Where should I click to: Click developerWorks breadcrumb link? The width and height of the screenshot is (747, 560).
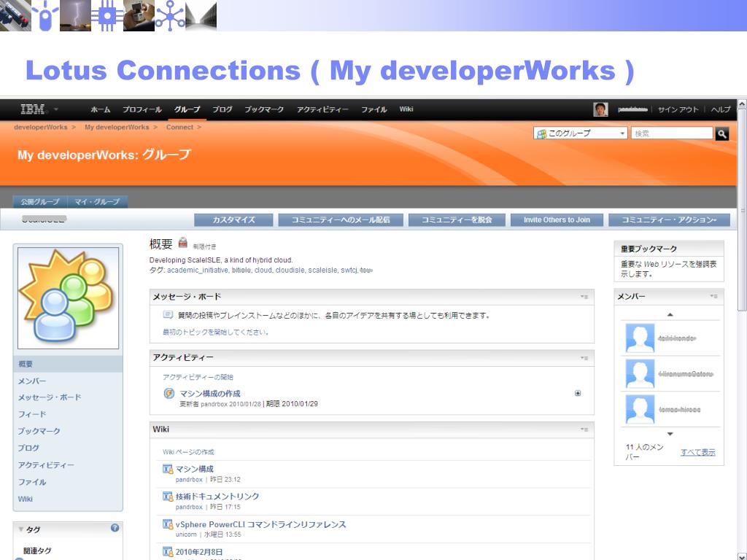pyautogui.click(x=41, y=127)
